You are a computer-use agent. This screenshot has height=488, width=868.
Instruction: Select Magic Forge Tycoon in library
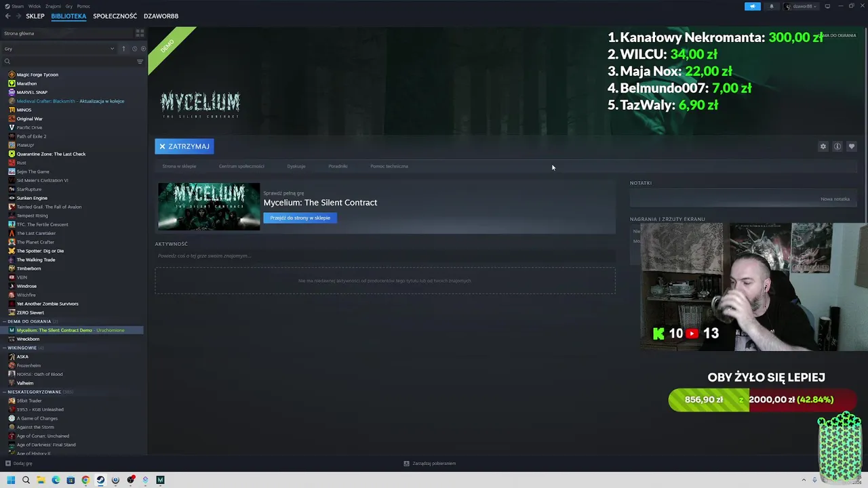(x=37, y=75)
